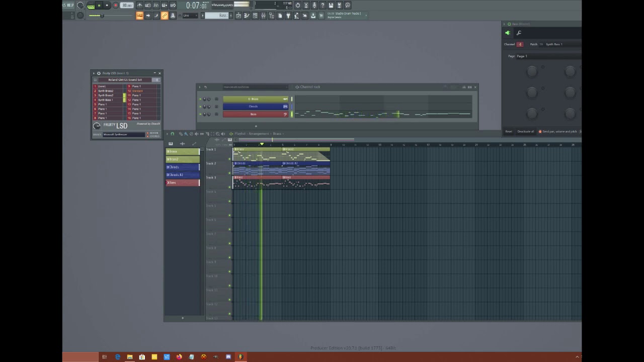Click wrench icon in Bass plugin window

point(519,33)
